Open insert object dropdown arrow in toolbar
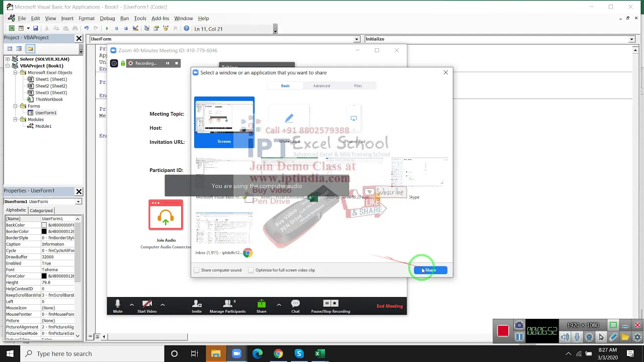Viewport: 644px width, 362px height. (28, 29)
